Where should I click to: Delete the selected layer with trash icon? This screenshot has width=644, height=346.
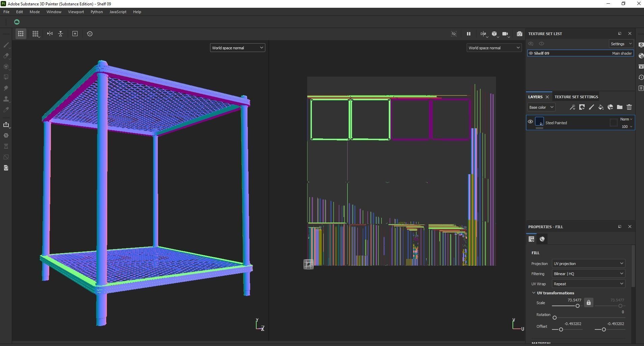tap(629, 107)
